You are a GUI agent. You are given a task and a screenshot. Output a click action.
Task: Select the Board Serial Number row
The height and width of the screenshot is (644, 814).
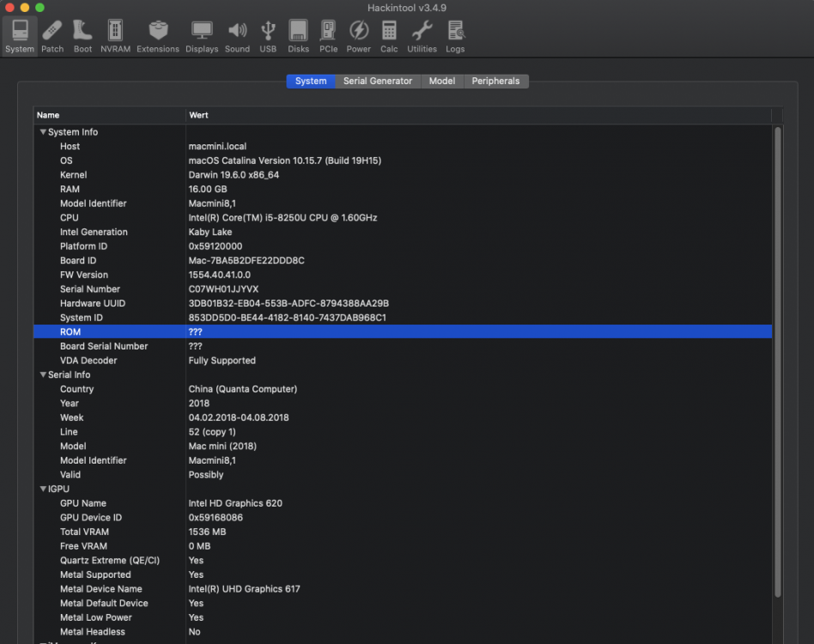(x=403, y=346)
